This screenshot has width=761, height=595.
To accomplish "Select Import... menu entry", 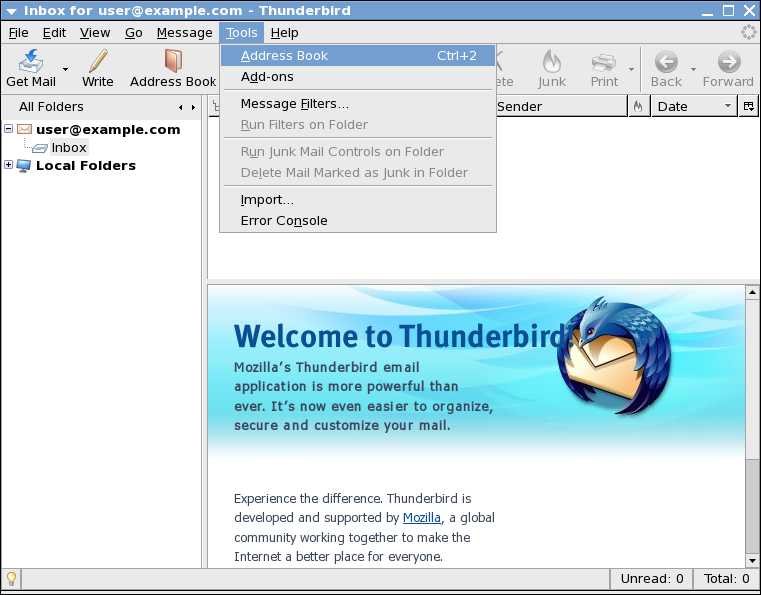I will [x=358, y=199].
